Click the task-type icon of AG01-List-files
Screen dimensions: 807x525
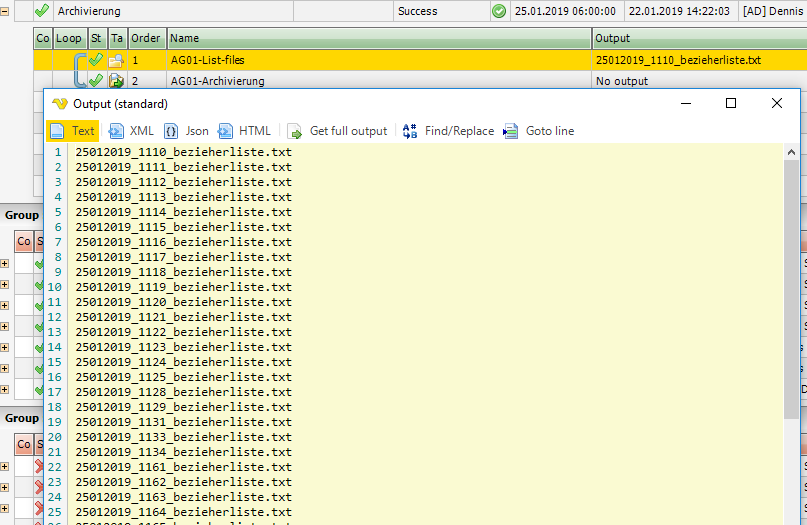(116, 61)
